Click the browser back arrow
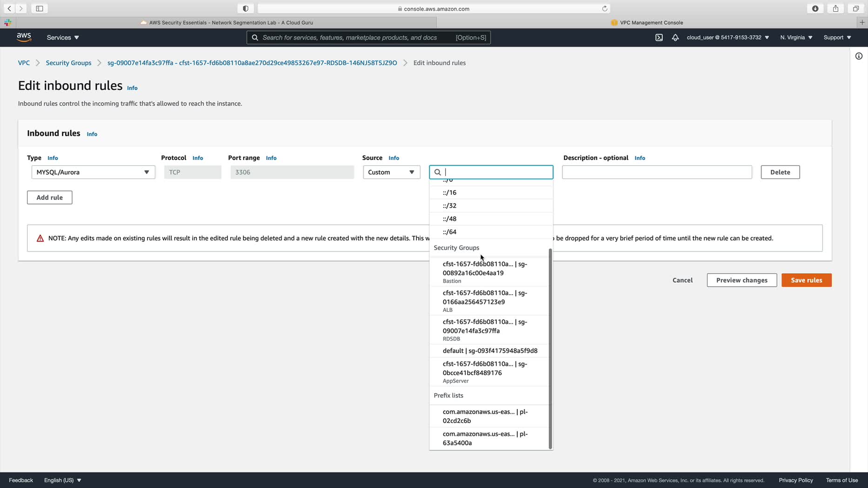 click(x=9, y=8)
